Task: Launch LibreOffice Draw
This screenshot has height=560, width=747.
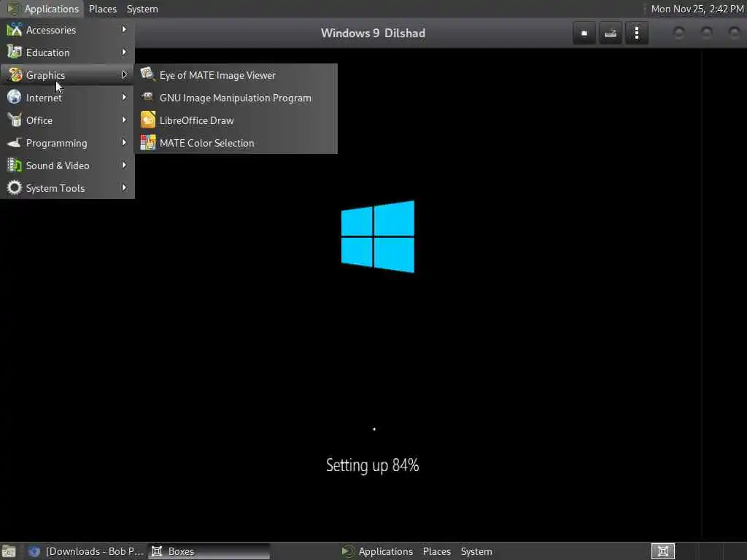Action: pyautogui.click(x=236, y=120)
